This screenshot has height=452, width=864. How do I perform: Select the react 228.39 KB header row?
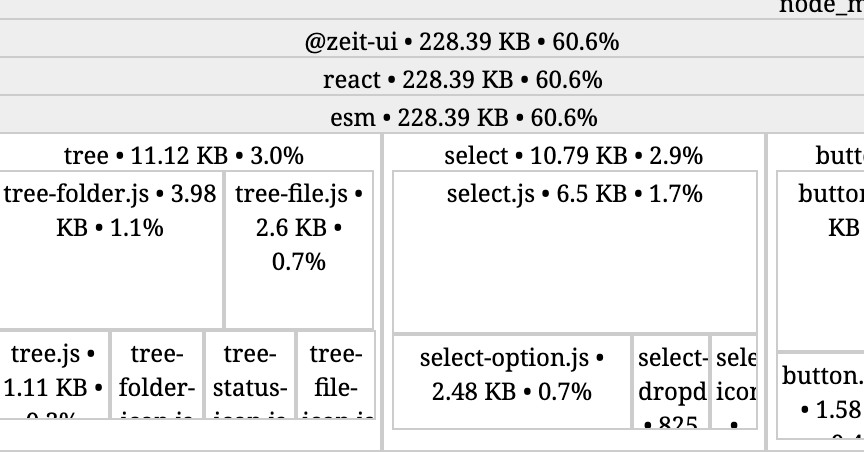click(461, 79)
